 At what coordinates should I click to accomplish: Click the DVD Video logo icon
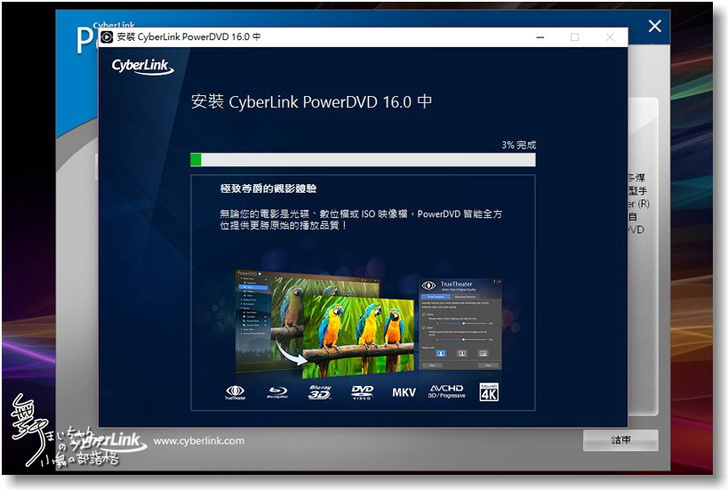click(362, 392)
